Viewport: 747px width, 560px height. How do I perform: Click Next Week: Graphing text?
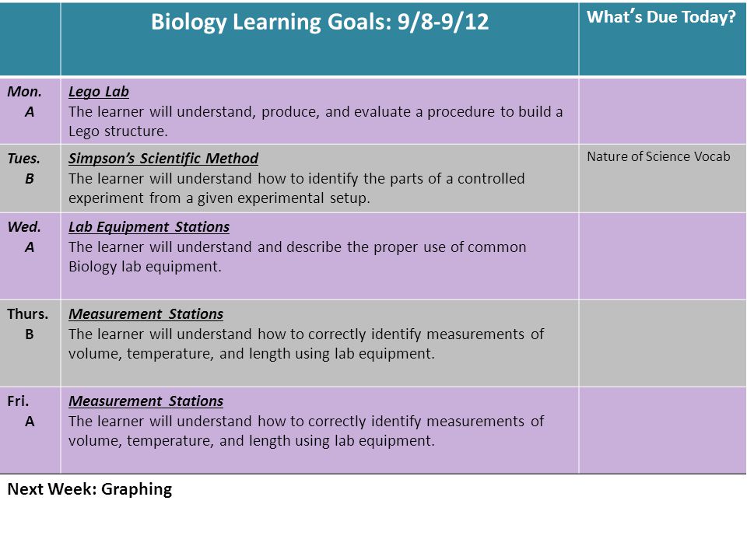pyautogui.click(x=89, y=489)
